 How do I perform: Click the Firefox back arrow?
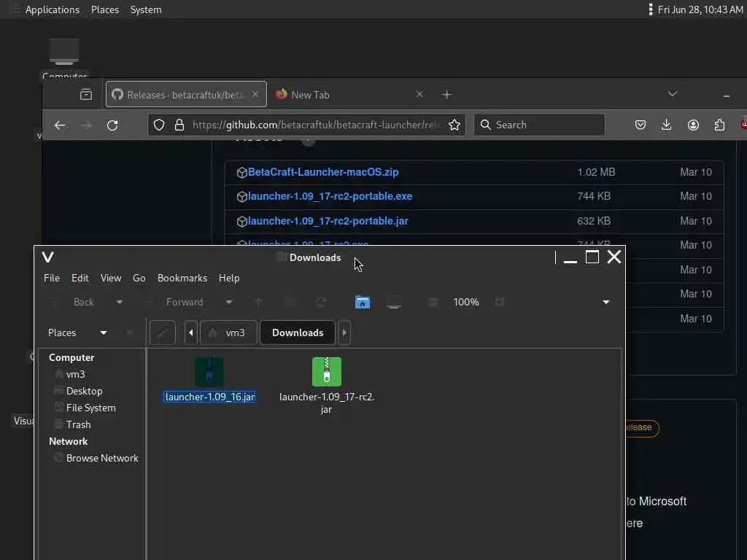[60, 125]
